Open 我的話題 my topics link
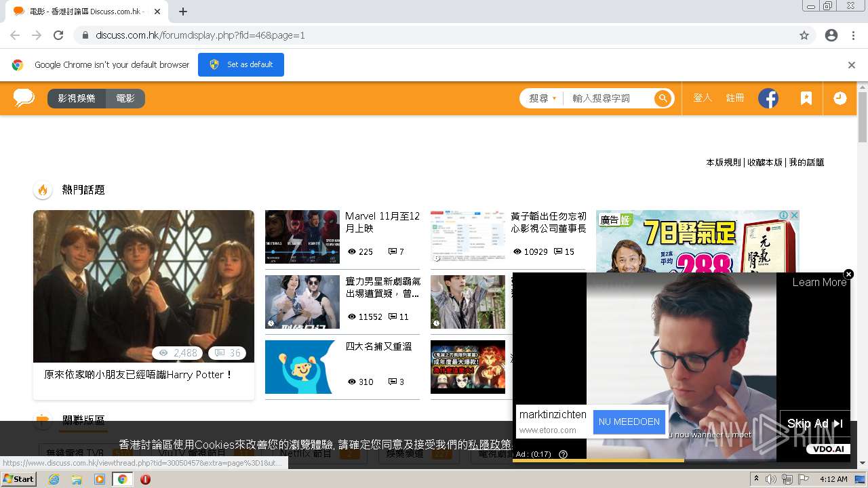Viewport: 868px width, 488px height. pos(806,163)
